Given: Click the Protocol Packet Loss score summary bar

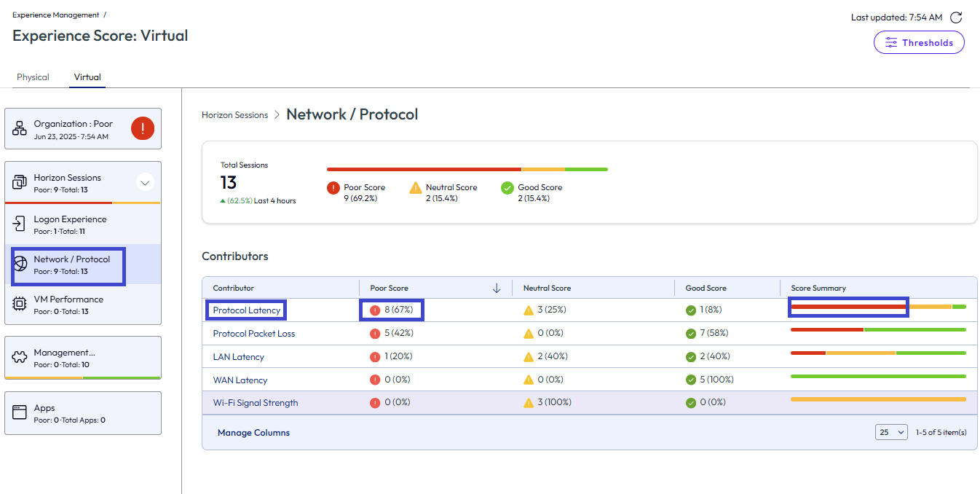Looking at the screenshot, I should (x=879, y=330).
